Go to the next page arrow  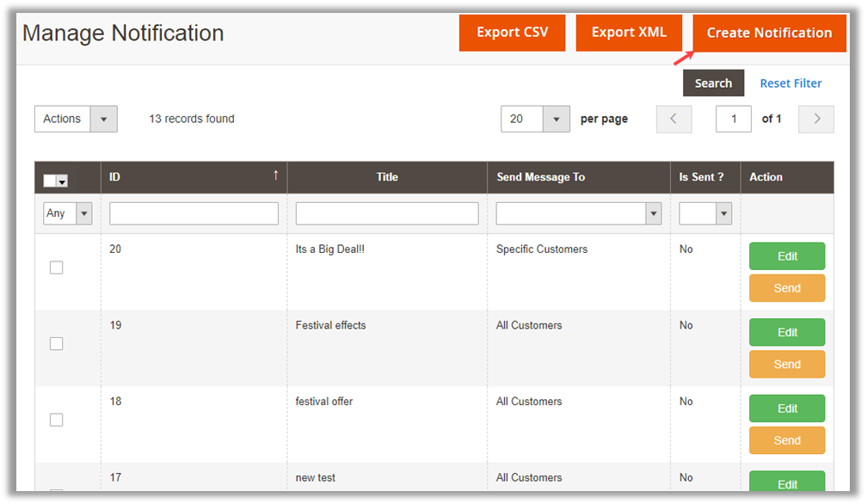point(815,120)
